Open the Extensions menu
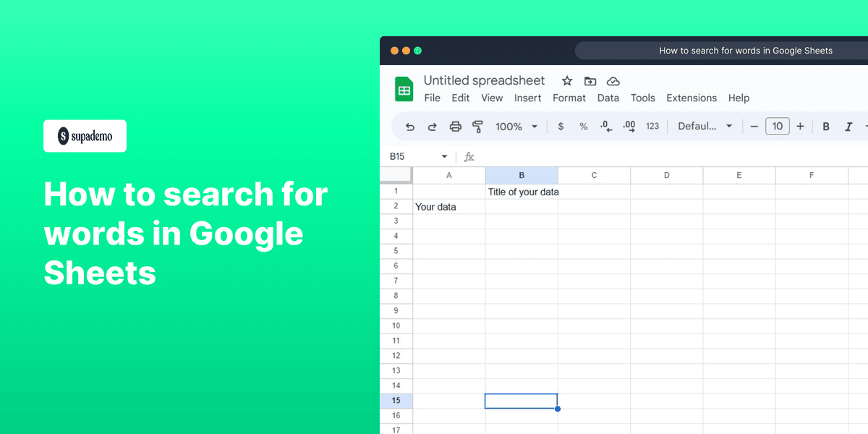868x434 pixels. point(692,98)
